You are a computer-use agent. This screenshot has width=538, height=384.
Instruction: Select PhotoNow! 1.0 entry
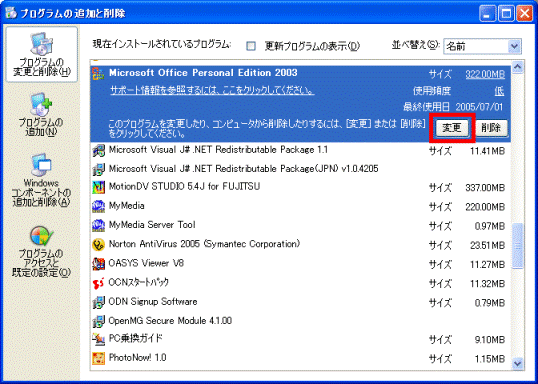(137, 358)
